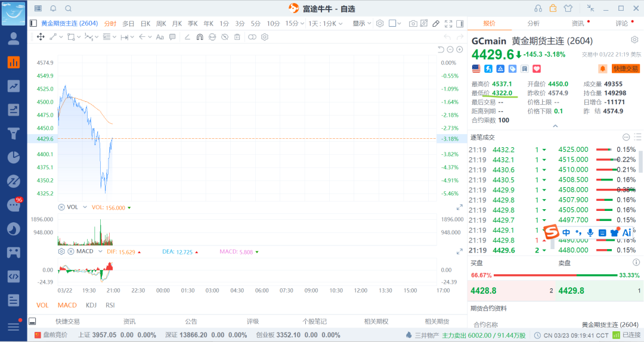The height and width of the screenshot is (342, 644).
Task: Select the RSI indicator button
Action: [110, 305]
